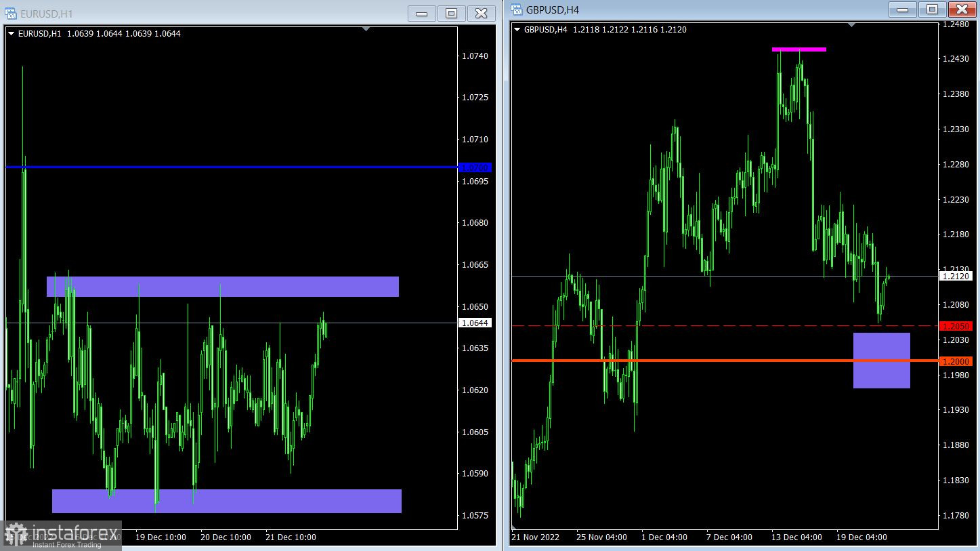Click the 1.0665 price axis label
Screen dimensions: 980x551
tap(475, 265)
